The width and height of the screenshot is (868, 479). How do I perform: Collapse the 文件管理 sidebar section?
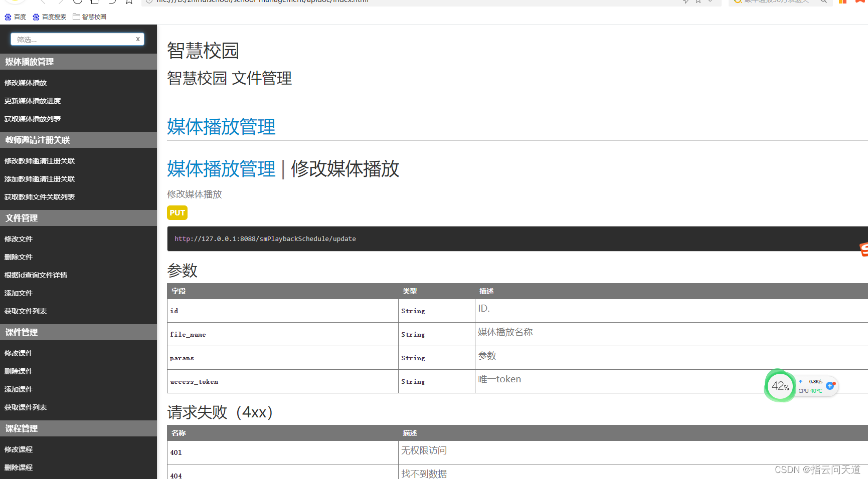click(x=21, y=218)
